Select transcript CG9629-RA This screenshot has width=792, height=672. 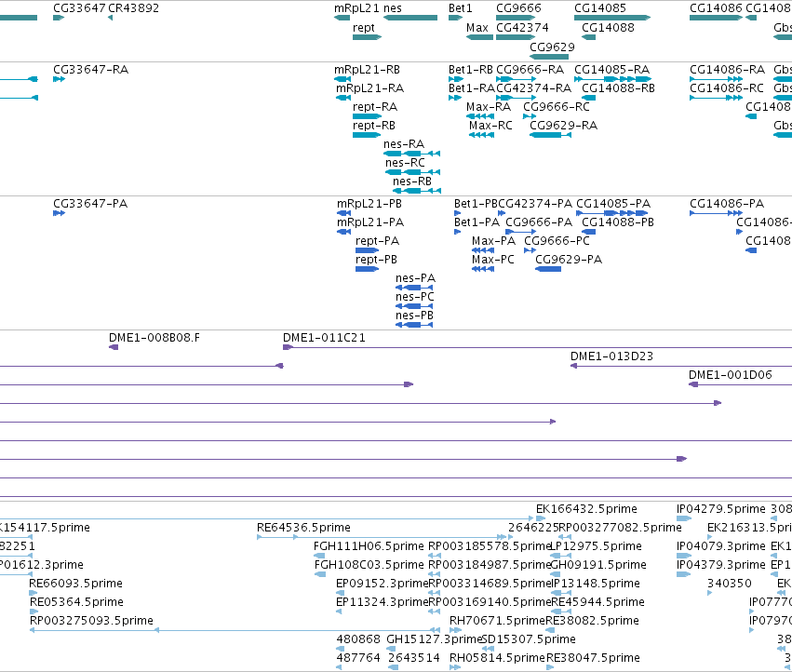click(x=564, y=126)
